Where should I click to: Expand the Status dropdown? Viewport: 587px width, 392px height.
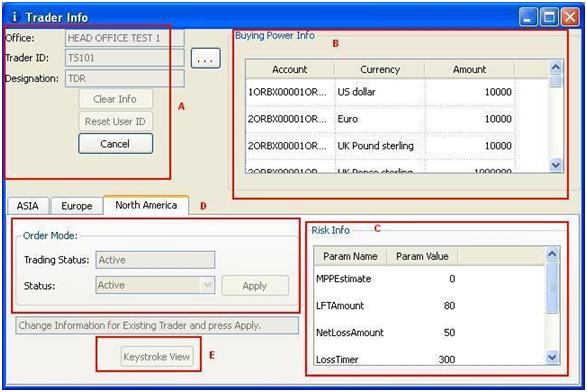(207, 285)
